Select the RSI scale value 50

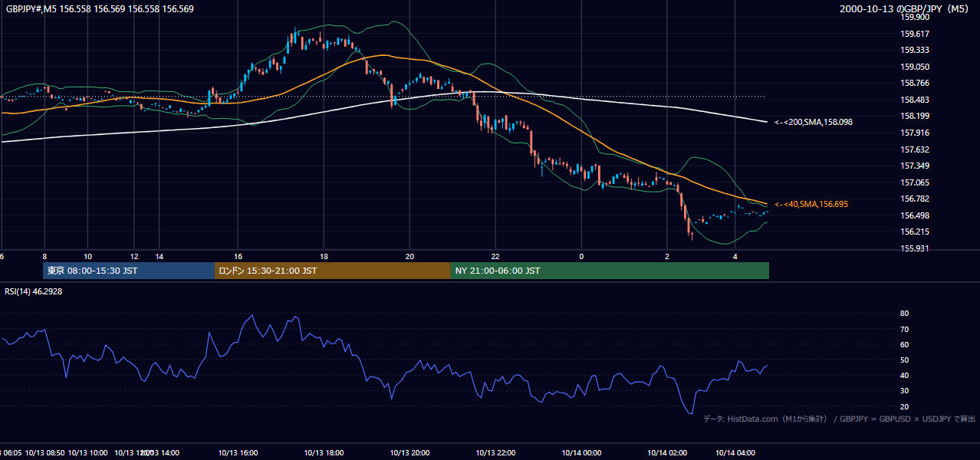coord(905,360)
